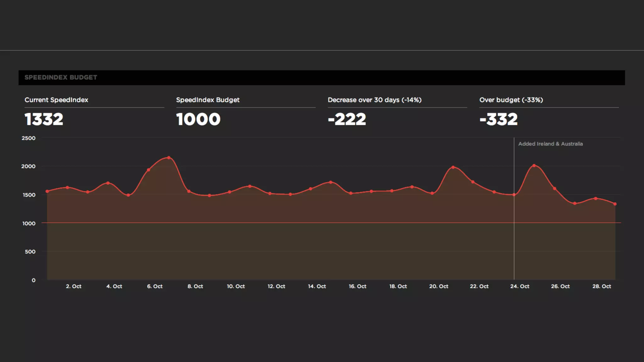Click the SpeedIndex Budget value 1000

tap(198, 119)
